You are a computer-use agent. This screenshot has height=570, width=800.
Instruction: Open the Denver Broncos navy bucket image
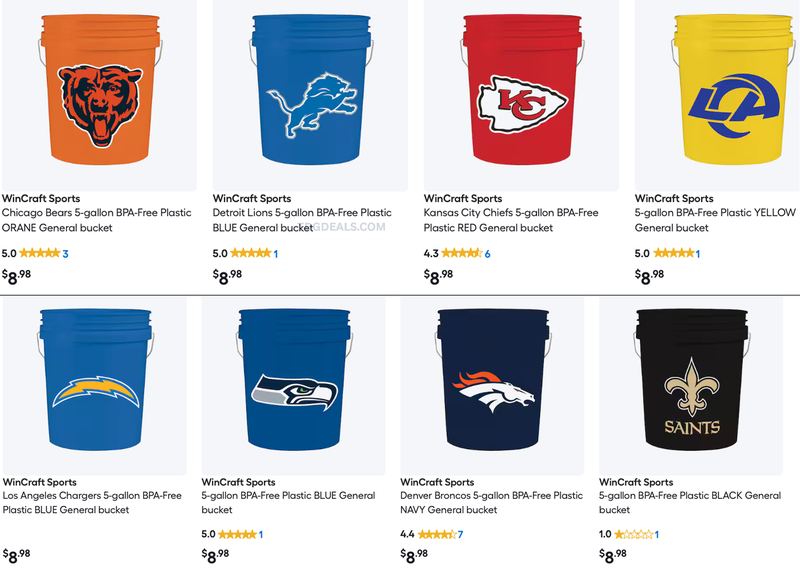[x=492, y=387]
